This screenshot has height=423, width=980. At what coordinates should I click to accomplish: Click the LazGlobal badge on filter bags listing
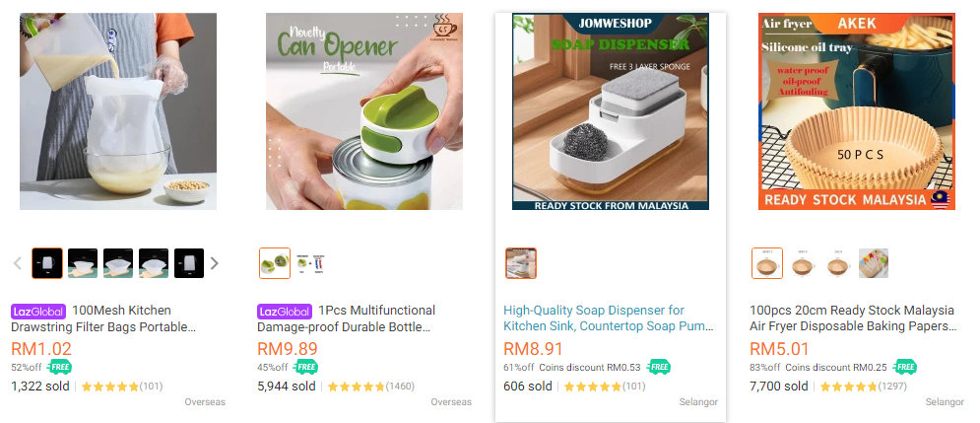pos(38,311)
